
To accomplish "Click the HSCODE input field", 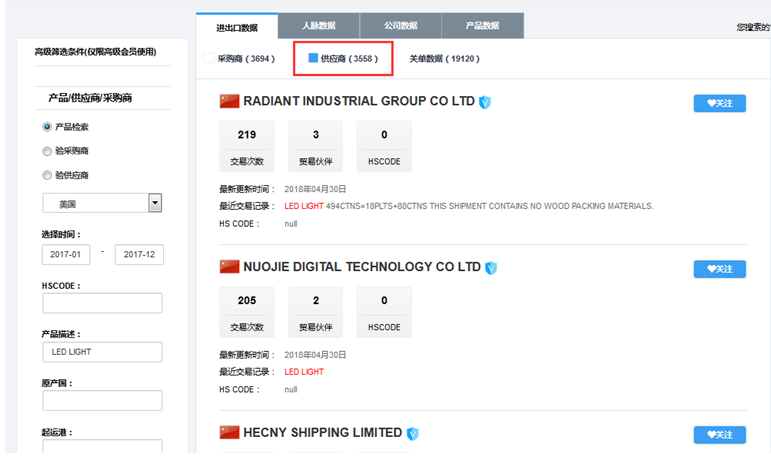I will (x=102, y=303).
